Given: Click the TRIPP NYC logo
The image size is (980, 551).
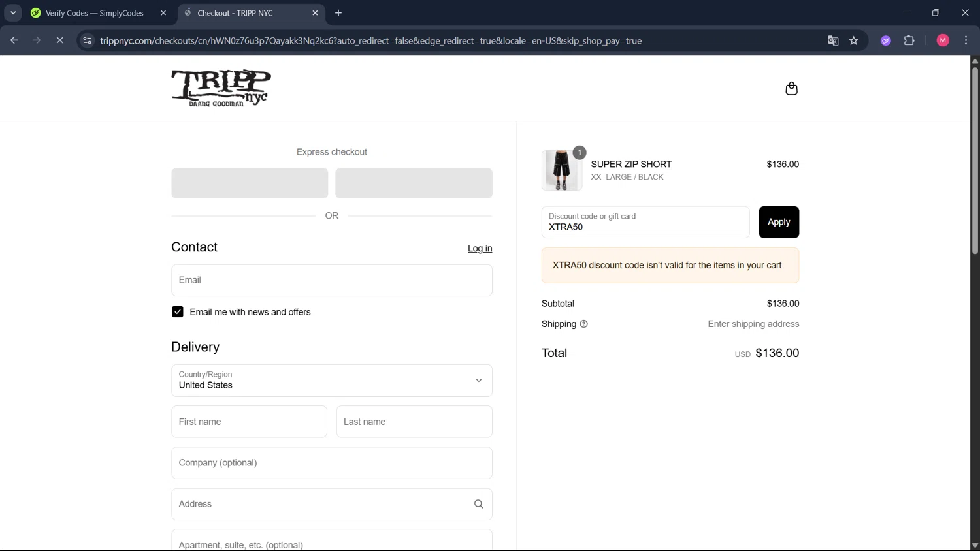Looking at the screenshot, I should click(221, 88).
